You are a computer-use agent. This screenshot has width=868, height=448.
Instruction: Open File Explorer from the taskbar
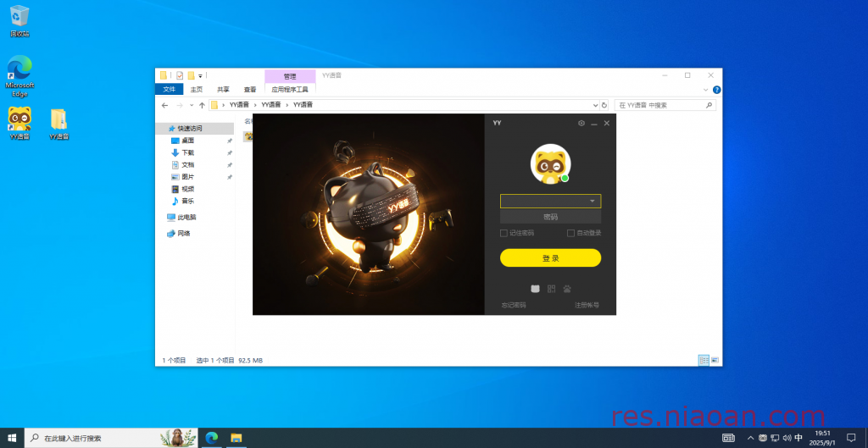236,438
